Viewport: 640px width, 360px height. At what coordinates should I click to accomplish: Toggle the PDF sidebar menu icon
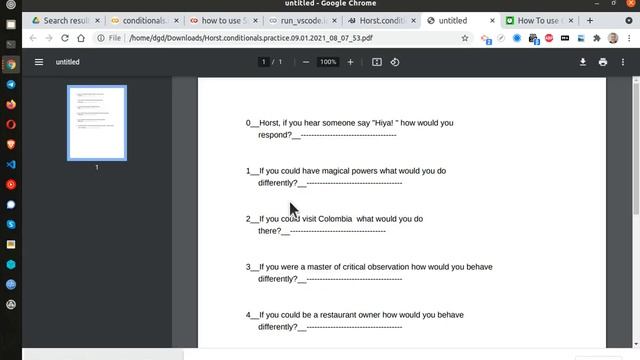pos(39,62)
